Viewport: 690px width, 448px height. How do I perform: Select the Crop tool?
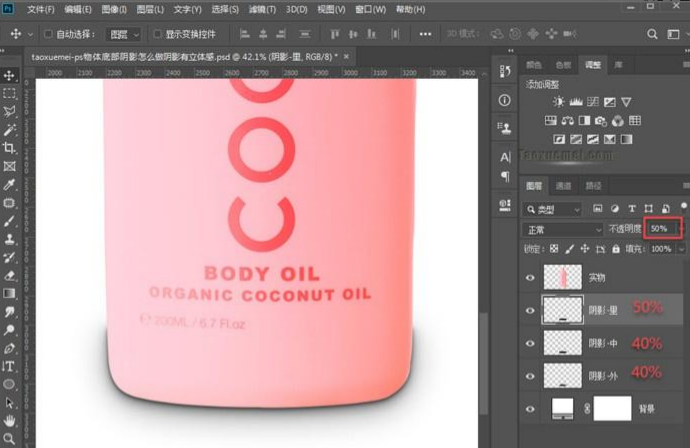(x=9, y=148)
